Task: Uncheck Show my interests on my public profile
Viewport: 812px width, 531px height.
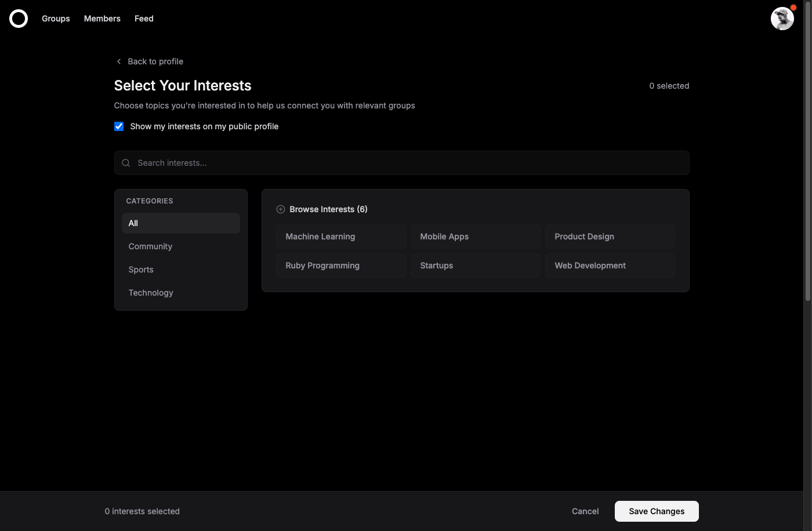Action: [x=119, y=126]
